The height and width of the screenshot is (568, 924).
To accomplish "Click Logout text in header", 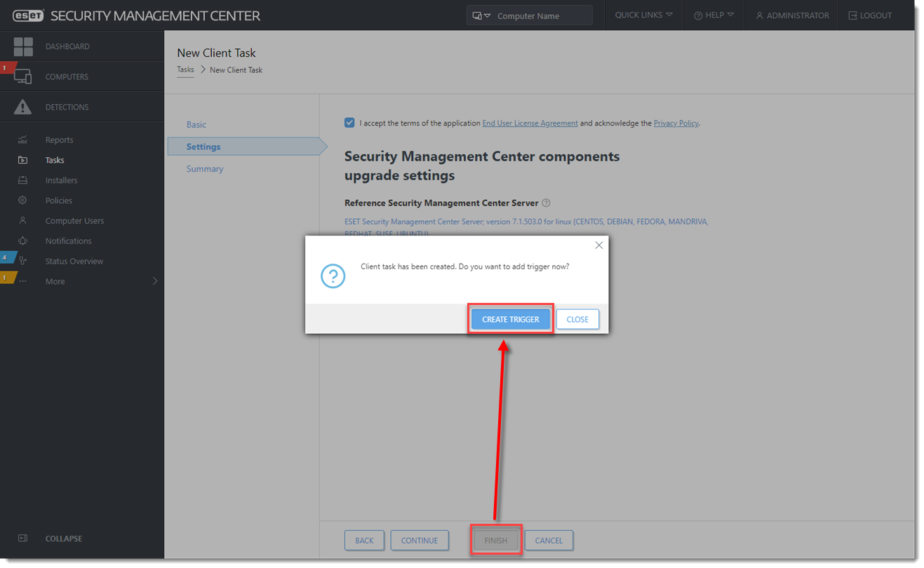I will tap(876, 15).
